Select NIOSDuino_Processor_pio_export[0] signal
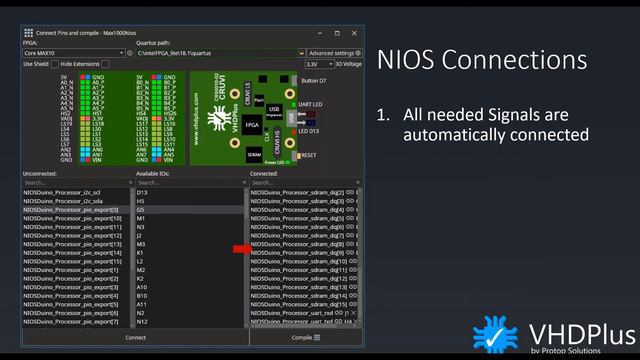 pyautogui.click(x=76, y=209)
